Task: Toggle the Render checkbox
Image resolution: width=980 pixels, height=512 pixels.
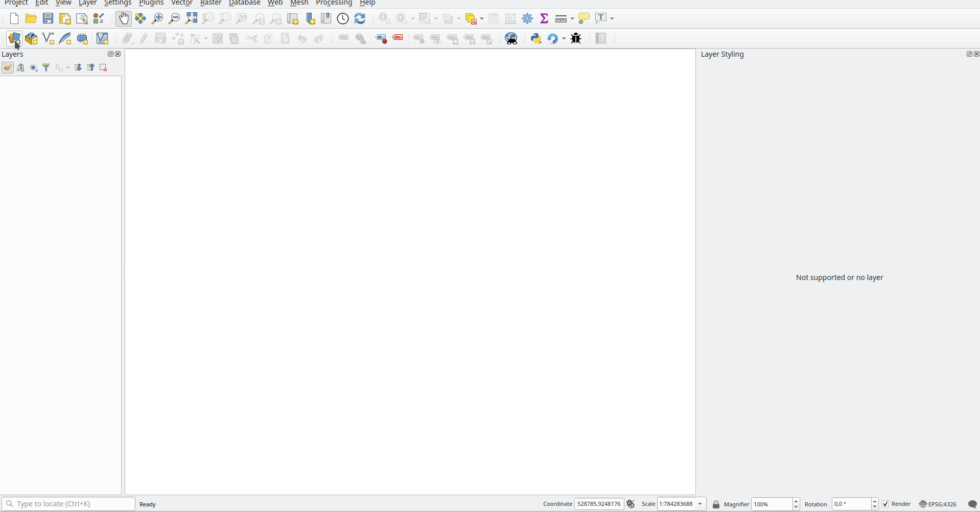Action: (885, 504)
